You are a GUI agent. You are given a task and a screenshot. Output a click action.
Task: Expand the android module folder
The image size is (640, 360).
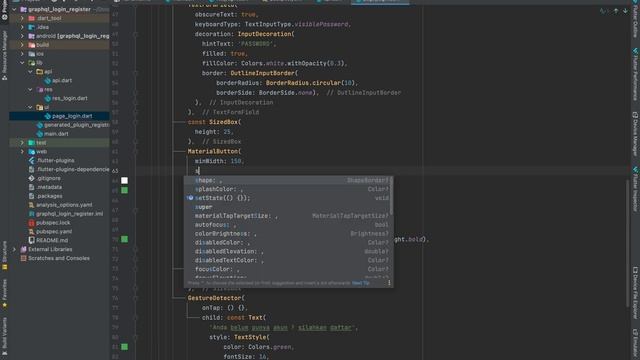click(22, 36)
